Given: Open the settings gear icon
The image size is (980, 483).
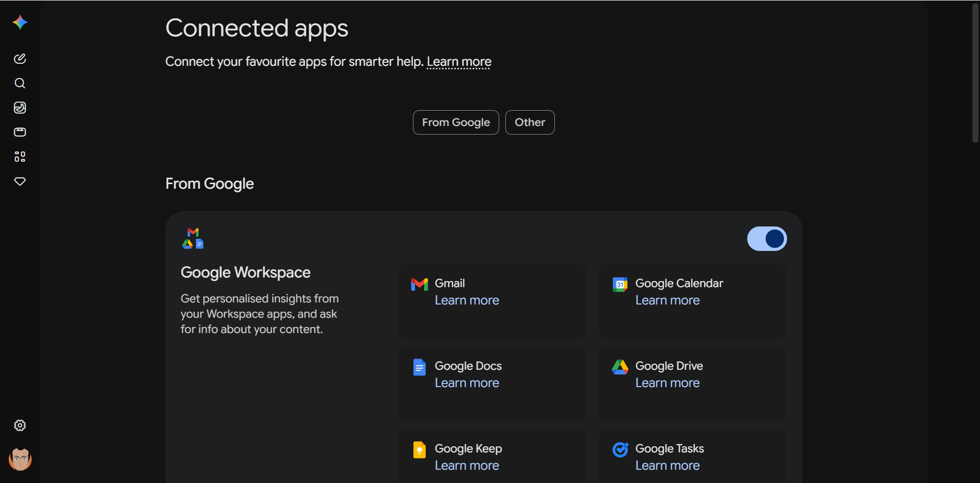Looking at the screenshot, I should point(20,425).
